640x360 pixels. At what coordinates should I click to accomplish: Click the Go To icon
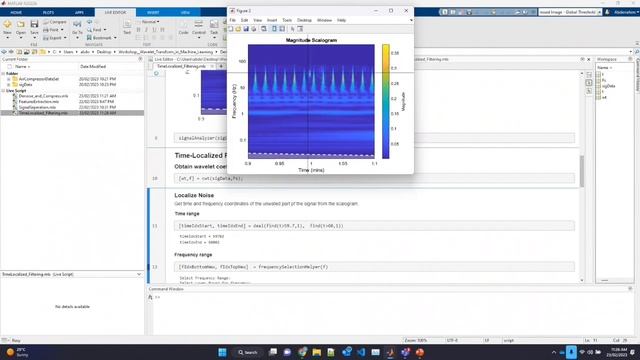pos(77,25)
